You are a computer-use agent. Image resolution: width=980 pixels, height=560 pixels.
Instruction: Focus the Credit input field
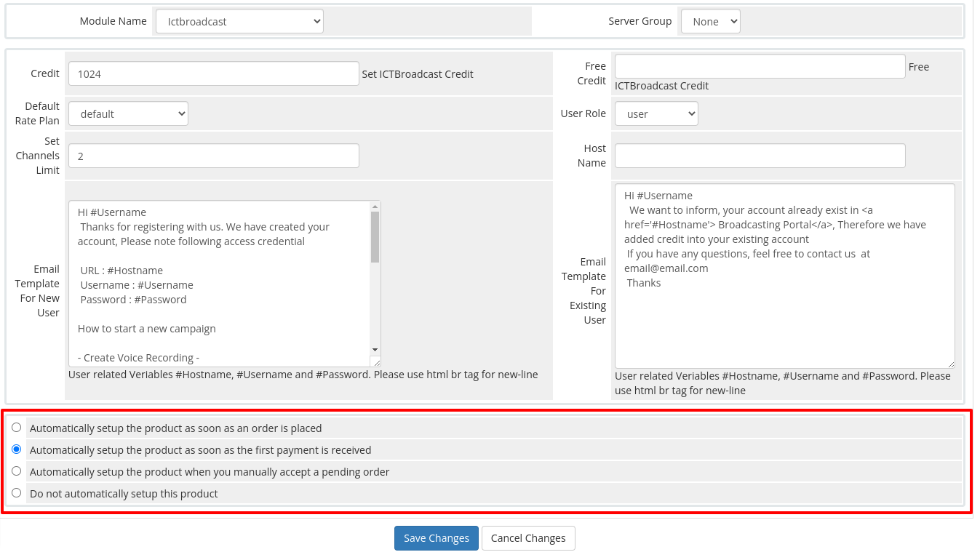coord(214,73)
